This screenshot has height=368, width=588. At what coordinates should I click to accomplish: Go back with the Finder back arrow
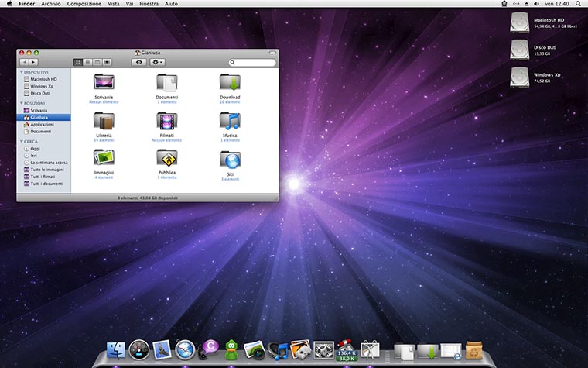click(24, 62)
